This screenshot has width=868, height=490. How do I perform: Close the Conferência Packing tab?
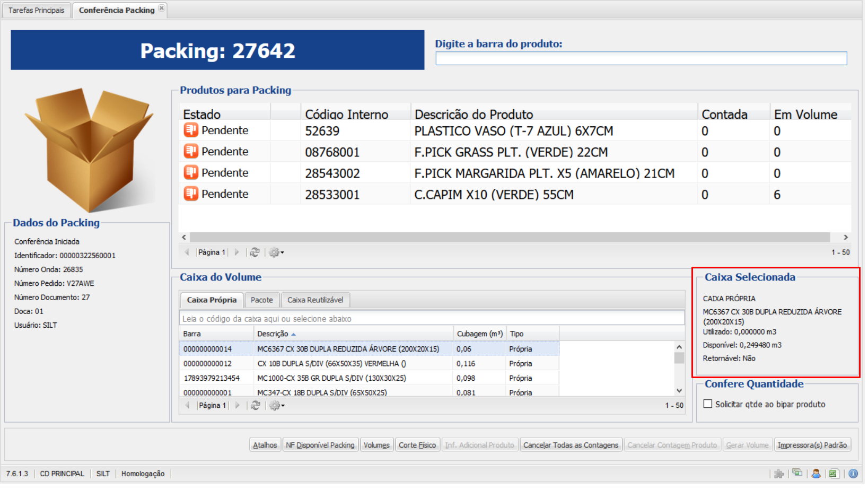point(162,8)
